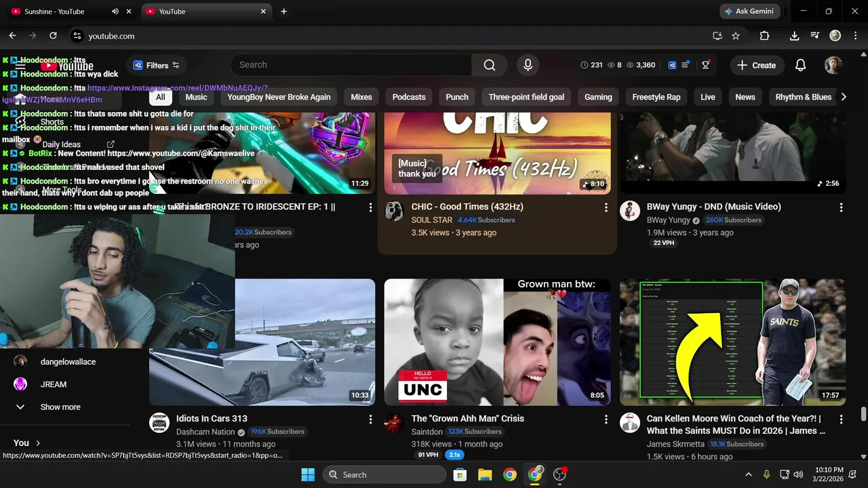Select the Podcasts category chip

[409, 97]
